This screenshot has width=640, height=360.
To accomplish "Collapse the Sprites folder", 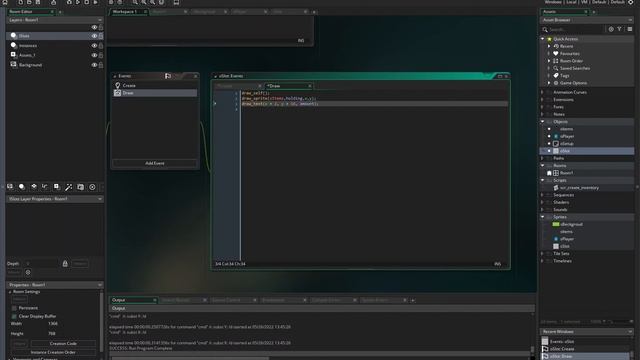I will pos(543,217).
